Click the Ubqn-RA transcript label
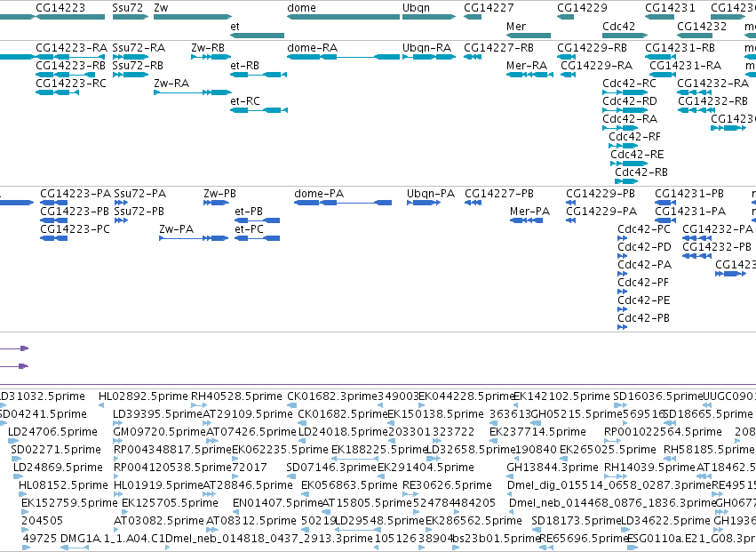The height and width of the screenshot is (552, 756). click(x=427, y=48)
